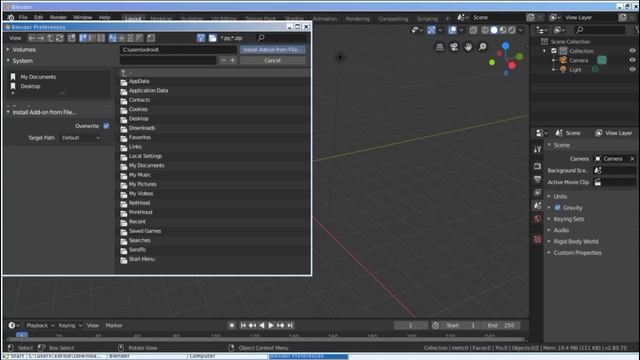Open View menu in file browser
The image size is (640, 360).
(15, 38)
